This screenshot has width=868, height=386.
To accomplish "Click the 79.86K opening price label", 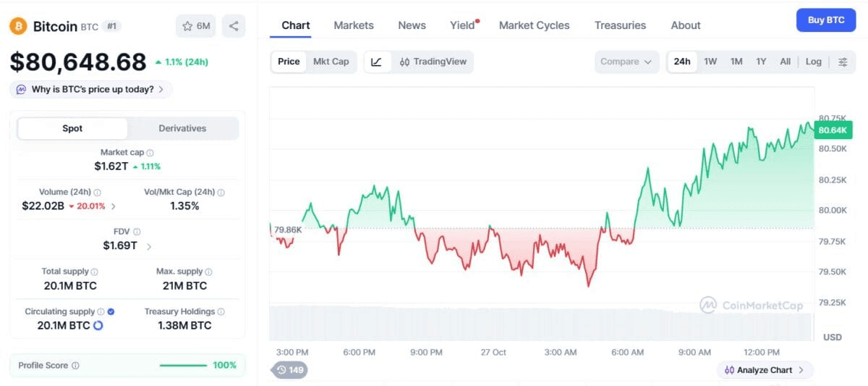I will point(288,230).
